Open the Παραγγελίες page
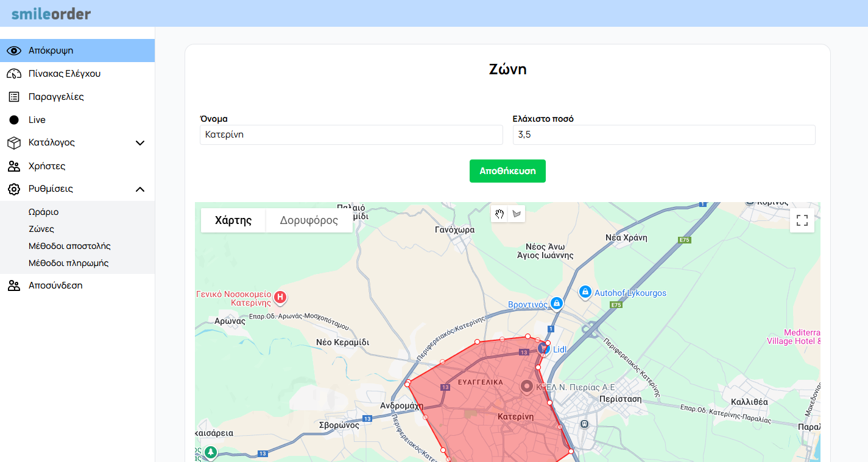868x462 pixels. pyautogui.click(x=56, y=97)
